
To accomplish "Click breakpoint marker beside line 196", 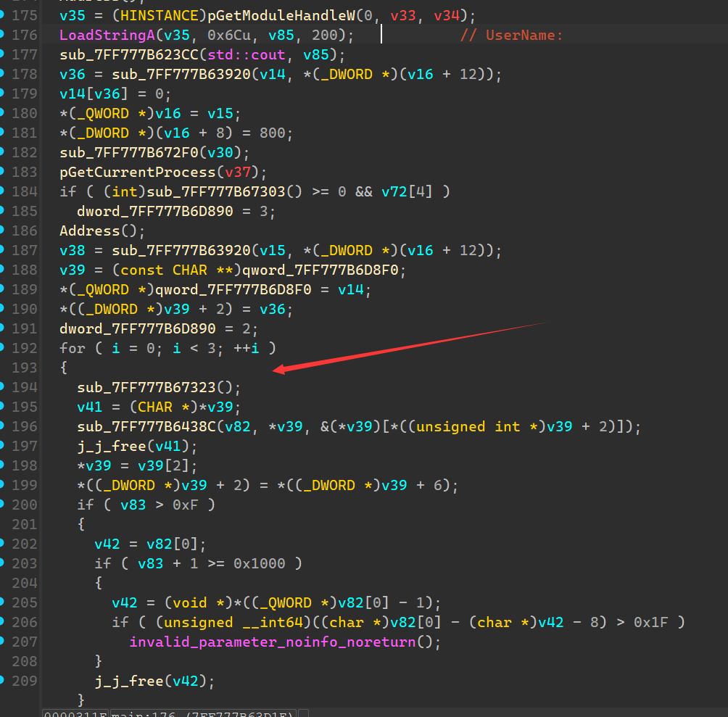I will pos(3,426).
